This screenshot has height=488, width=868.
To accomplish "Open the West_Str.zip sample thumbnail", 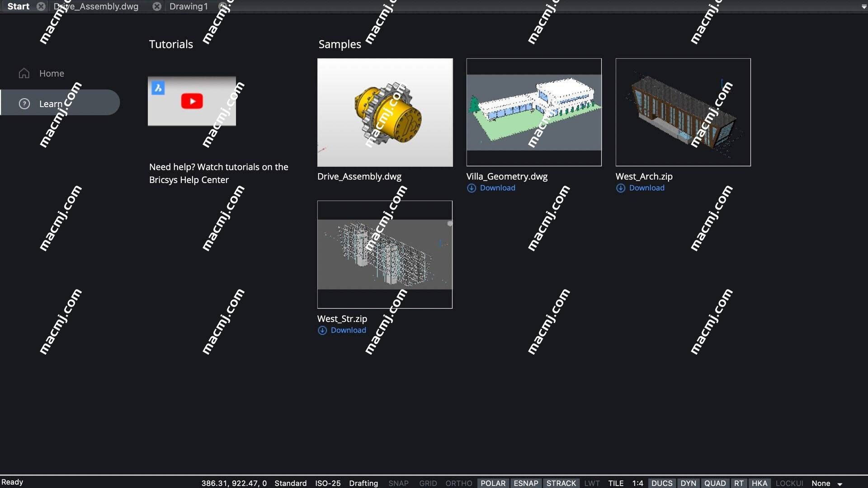I will [x=385, y=254].
